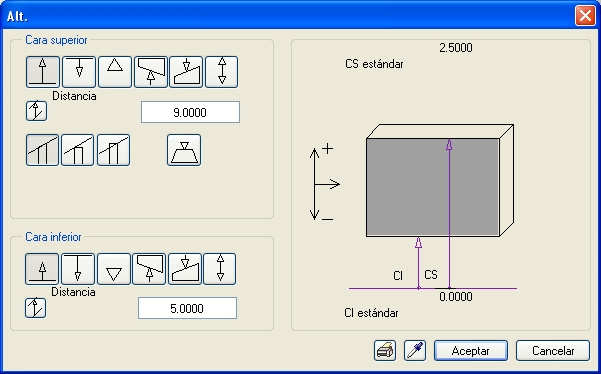Viewport: 601px width, 374px height.
Task: Select first sloped column connection option
Action: coord(43,150)
